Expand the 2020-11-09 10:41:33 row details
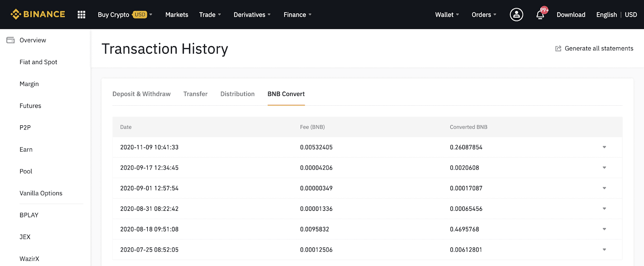The height and width of the screenshot is (266, 644). [604, 147]
